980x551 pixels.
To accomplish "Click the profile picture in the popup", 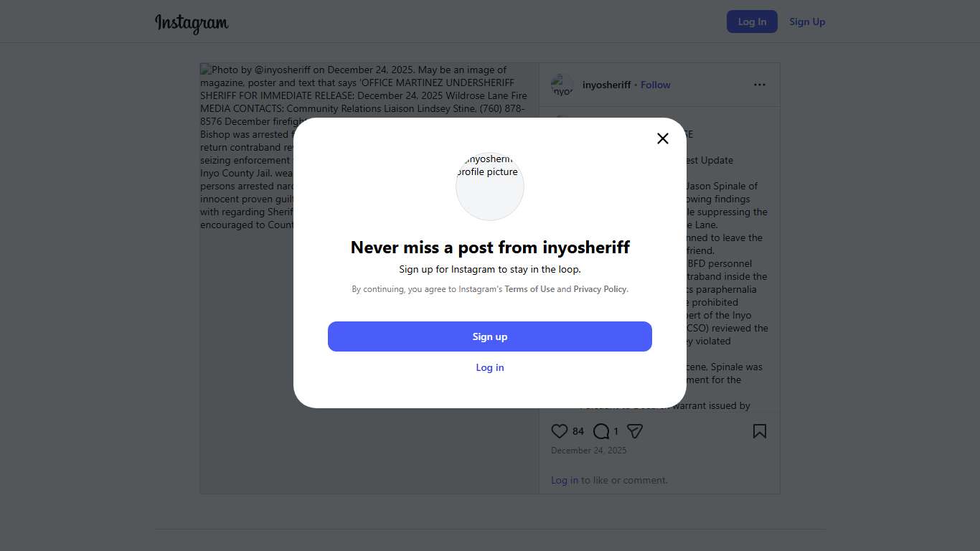I will click(490, 186).
